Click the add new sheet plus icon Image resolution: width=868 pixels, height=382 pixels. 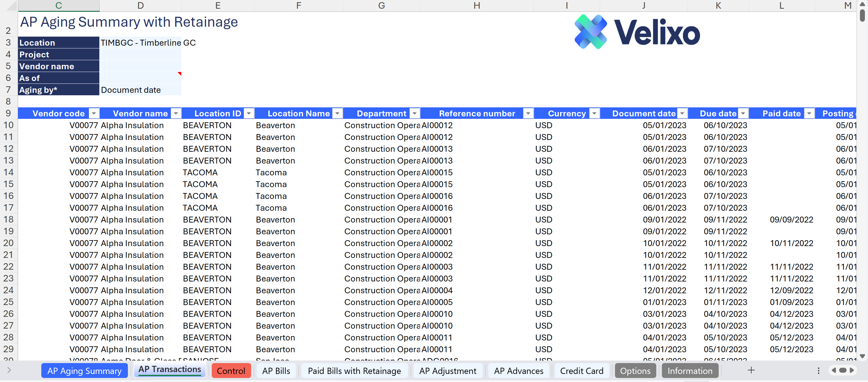click(751, 371)
